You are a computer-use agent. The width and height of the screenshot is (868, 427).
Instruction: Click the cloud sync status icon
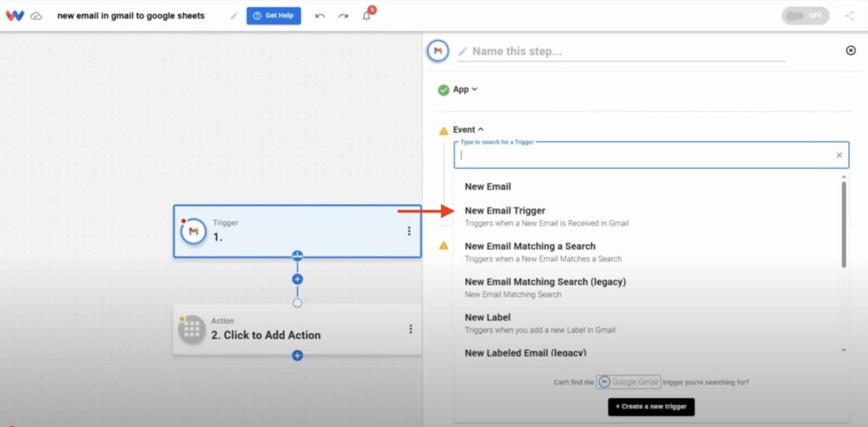(x=36, y=16)
